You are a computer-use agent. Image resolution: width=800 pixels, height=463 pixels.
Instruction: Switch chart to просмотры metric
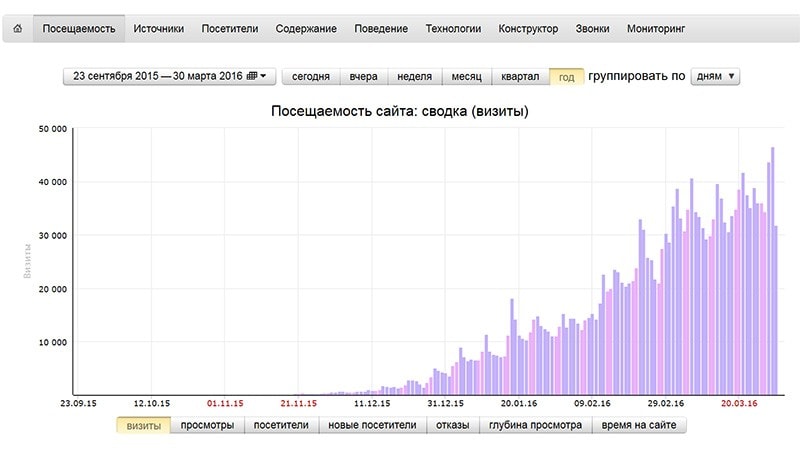click(207, 425)
